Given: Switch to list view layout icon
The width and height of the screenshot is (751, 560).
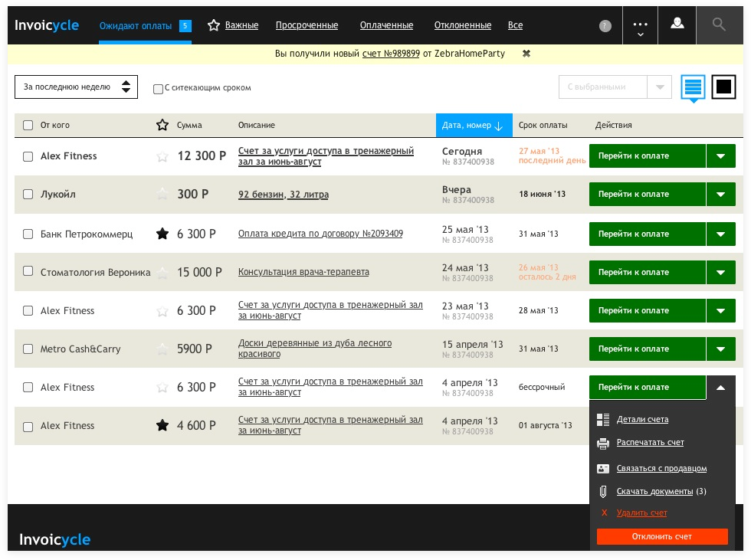Looking at the screenshot, I should (693, 87).
